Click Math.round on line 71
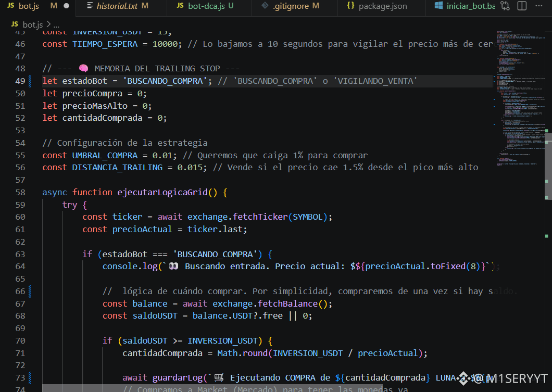This screenshot has height=392, width=552. [242, 353]
